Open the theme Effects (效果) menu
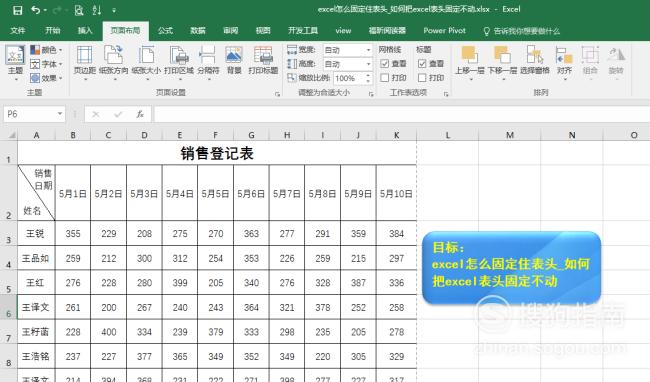The height and width of the screenshot is (382, 650). click(x=46, y=77)
